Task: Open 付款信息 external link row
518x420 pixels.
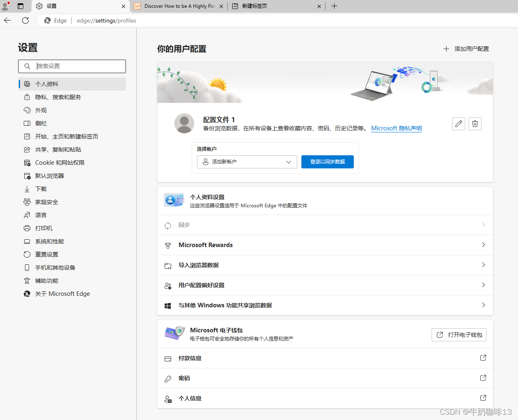Action: click(325, 358)
